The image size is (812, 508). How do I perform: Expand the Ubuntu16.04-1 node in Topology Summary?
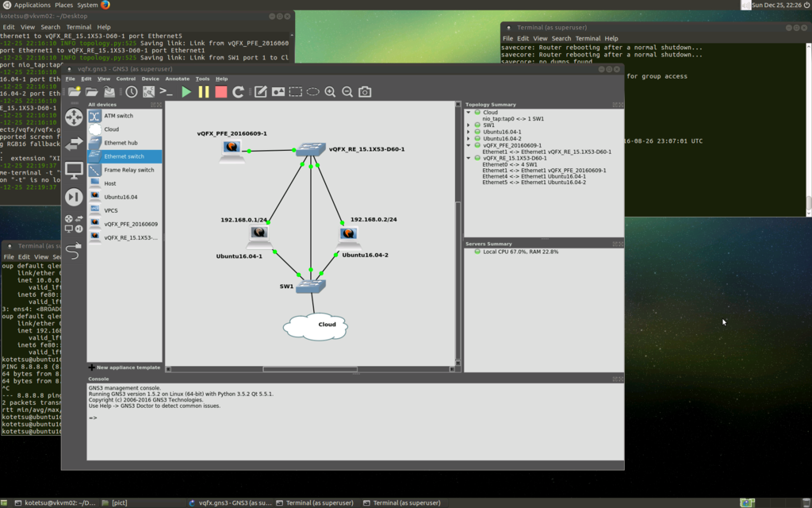(469, 133)
